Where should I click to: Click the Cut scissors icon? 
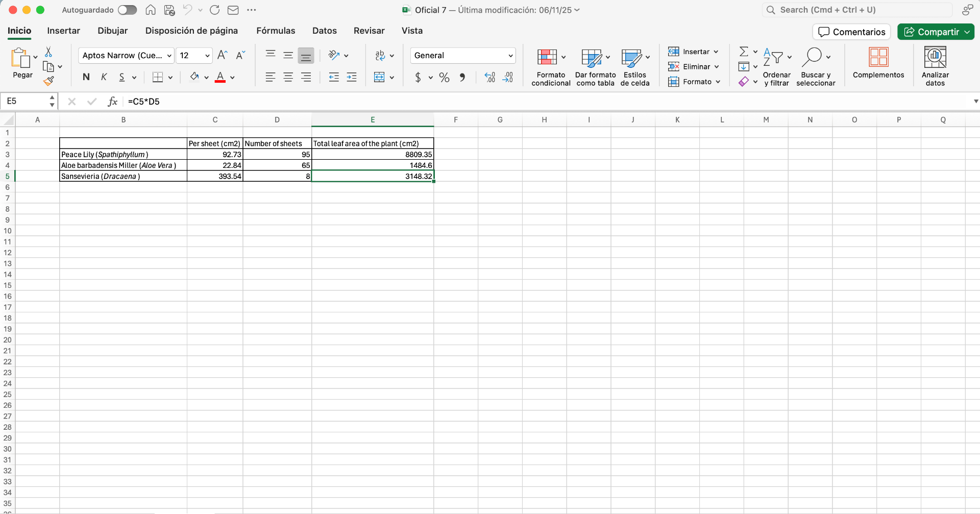(48, 52)
